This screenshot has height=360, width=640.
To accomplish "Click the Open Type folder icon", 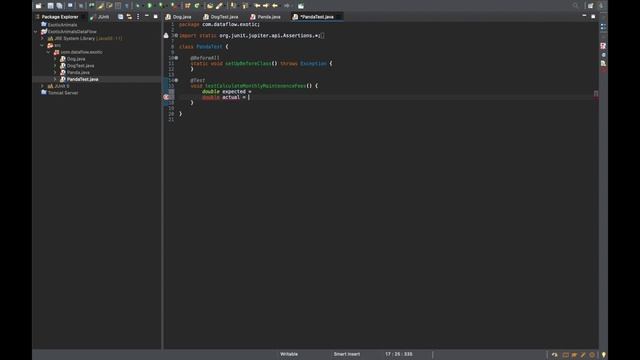I will [x=210, y=6].
